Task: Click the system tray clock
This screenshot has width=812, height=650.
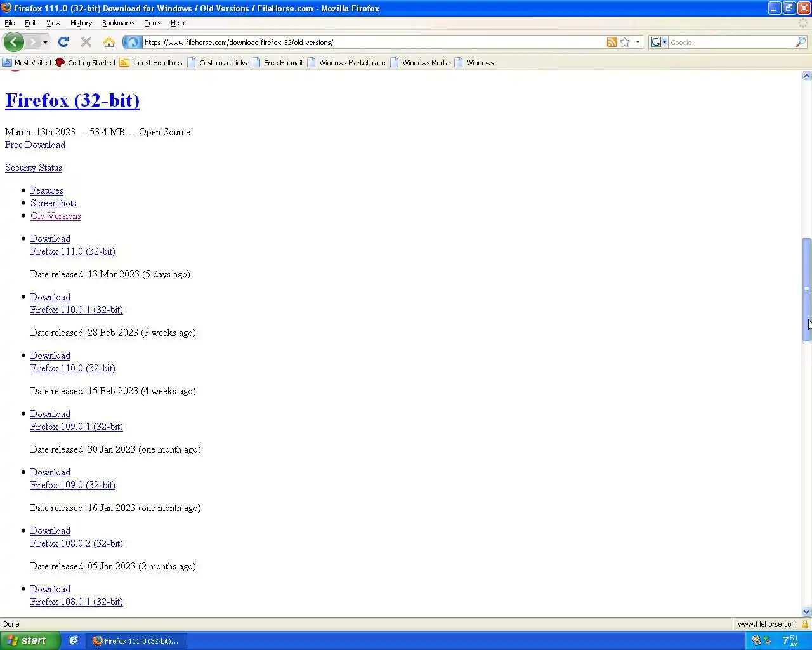Action: [790, 641]
